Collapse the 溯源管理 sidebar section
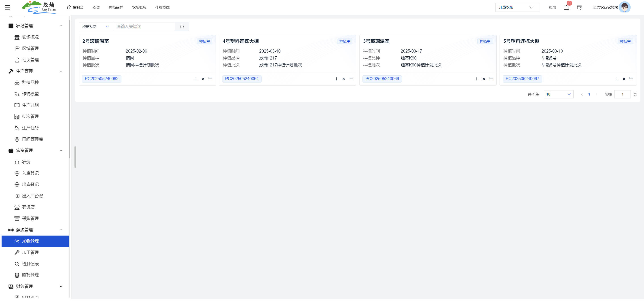The height and width of the screenshot is (302, 644). [61, 230]
